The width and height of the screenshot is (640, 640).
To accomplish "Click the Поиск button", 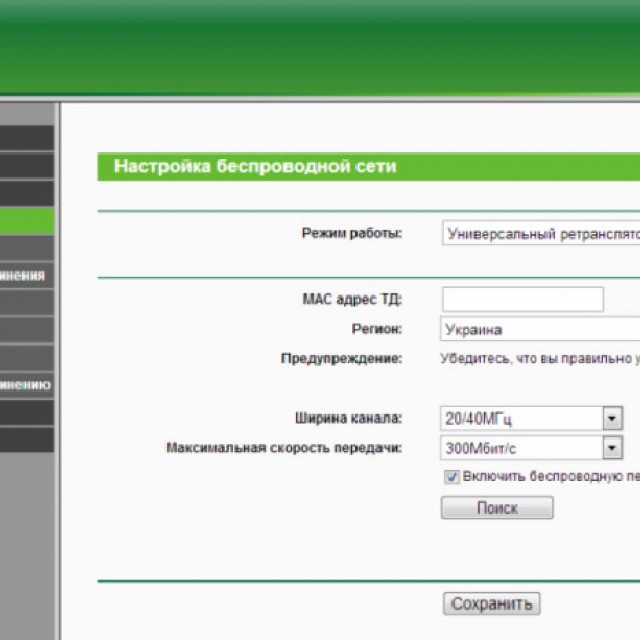I will (497, 508).
